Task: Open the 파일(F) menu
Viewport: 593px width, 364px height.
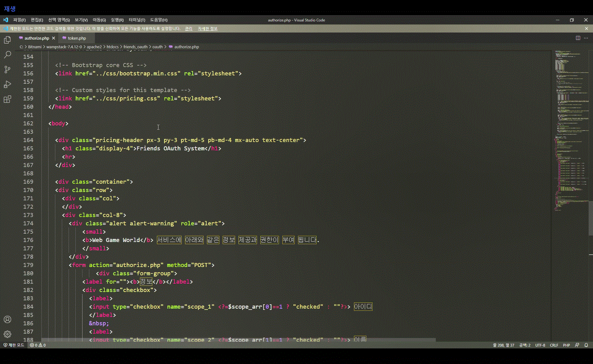Action: (x=19, y=20)
